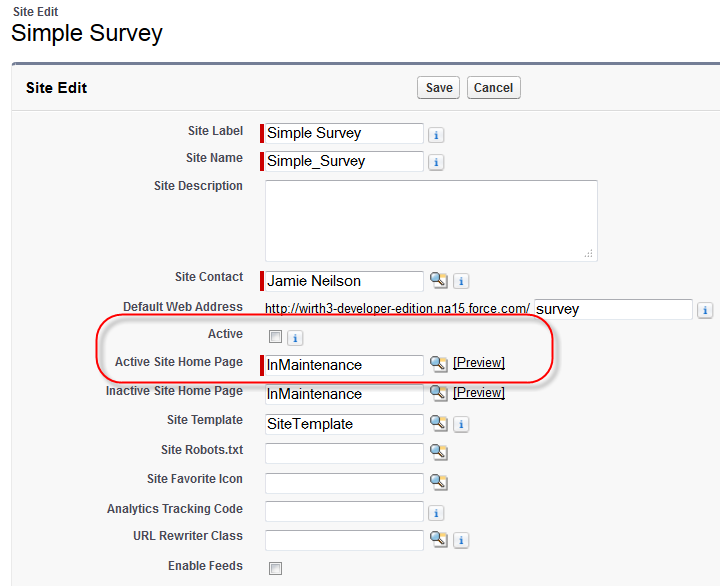Screen dimensions: 720x586
Task: Open info icon next to Site Name
Action: [x=436, y=162]
